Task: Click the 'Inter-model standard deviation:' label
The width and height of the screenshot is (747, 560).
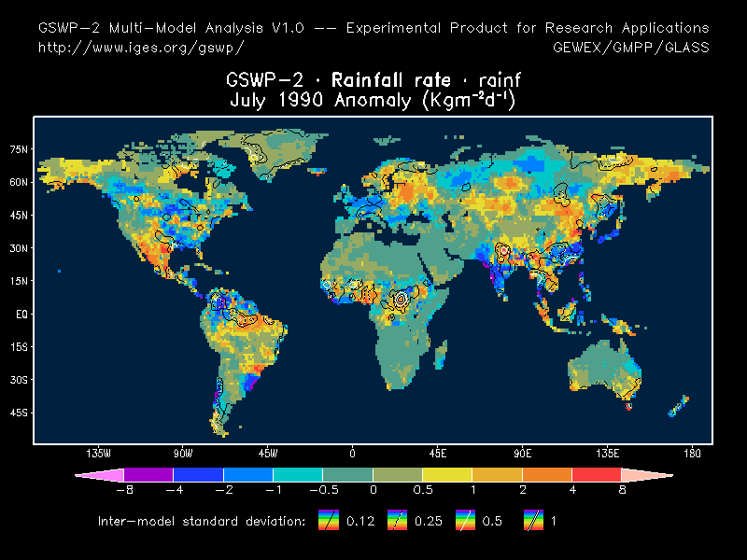Action: point(202,521)
